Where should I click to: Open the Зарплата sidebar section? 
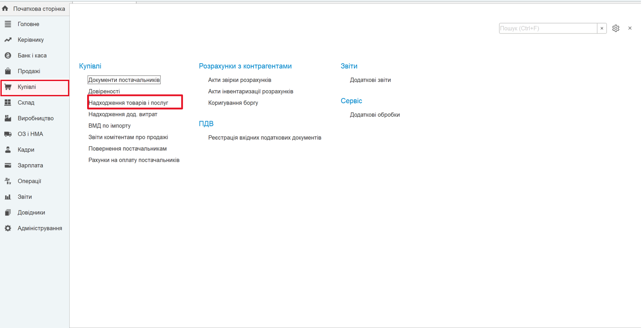(30, 166)
